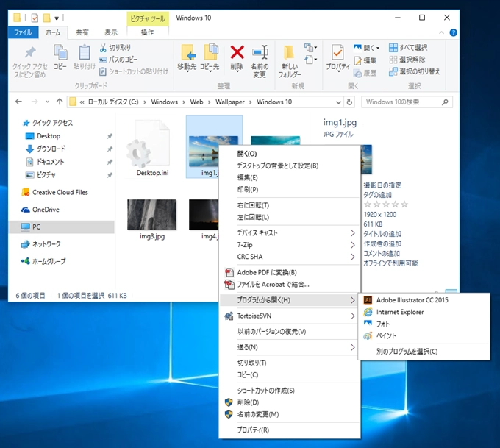Viewport: 500px width, 448px height.
Task: Click the scissors Cut button
Action: (x=115, y=48)
